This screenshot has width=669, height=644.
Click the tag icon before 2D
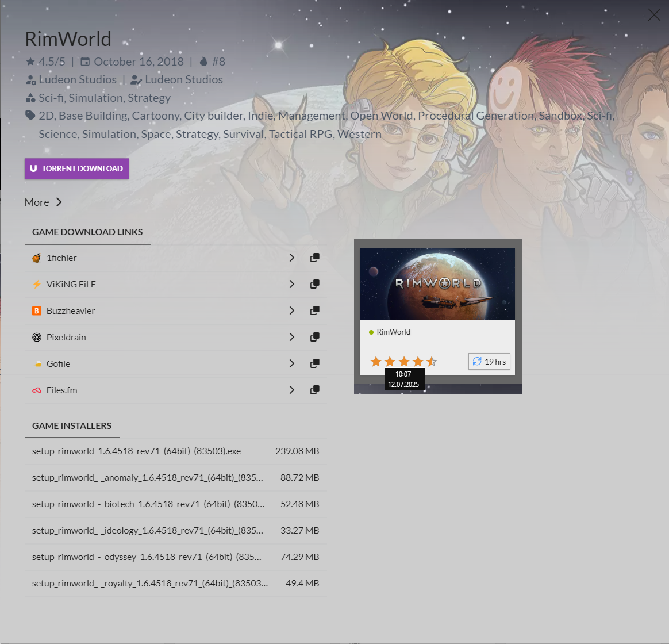(x=30, y=115)
